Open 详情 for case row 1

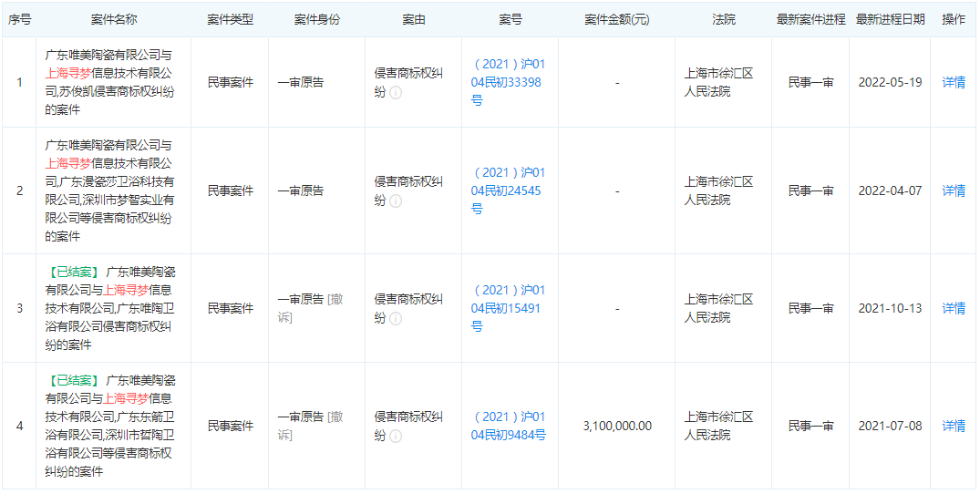click(x=954, y=82)
